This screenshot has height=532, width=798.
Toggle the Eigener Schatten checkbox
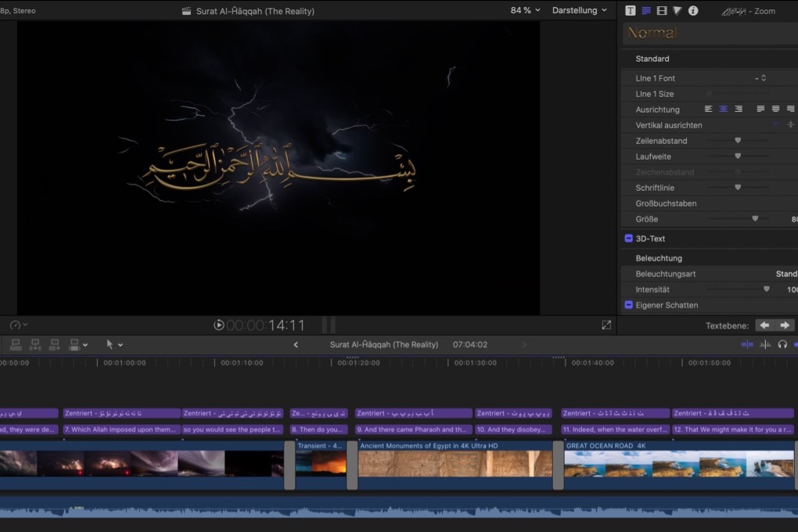[628, 305]
